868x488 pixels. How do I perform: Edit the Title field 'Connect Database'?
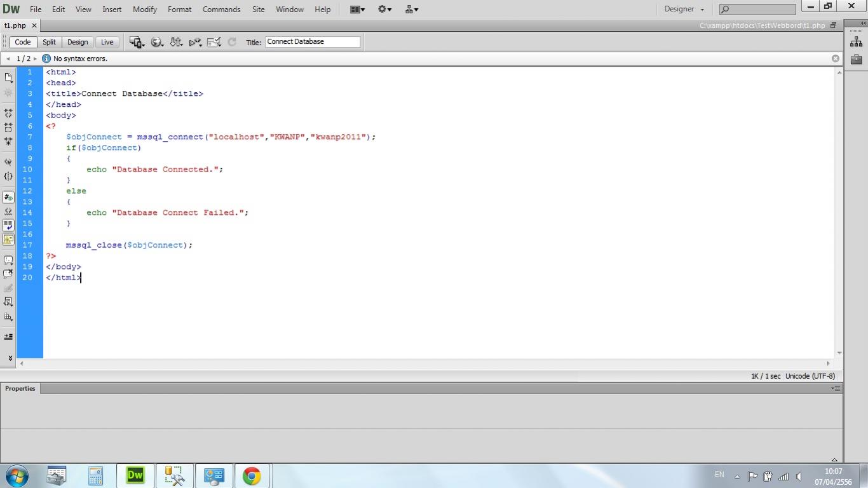313,42
